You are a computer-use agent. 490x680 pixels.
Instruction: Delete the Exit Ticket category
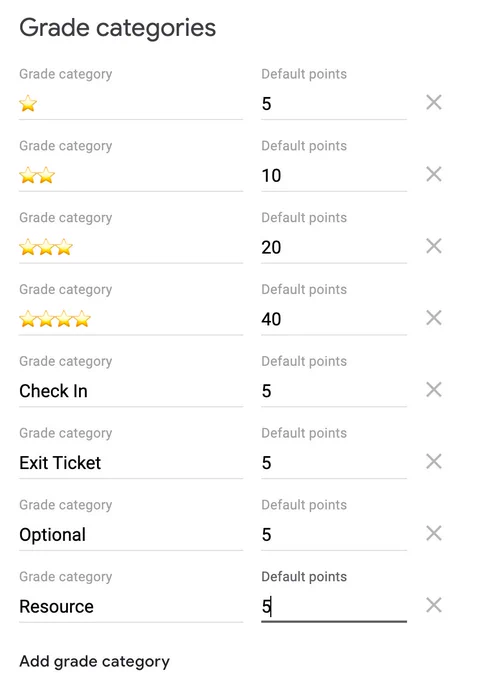434,462
